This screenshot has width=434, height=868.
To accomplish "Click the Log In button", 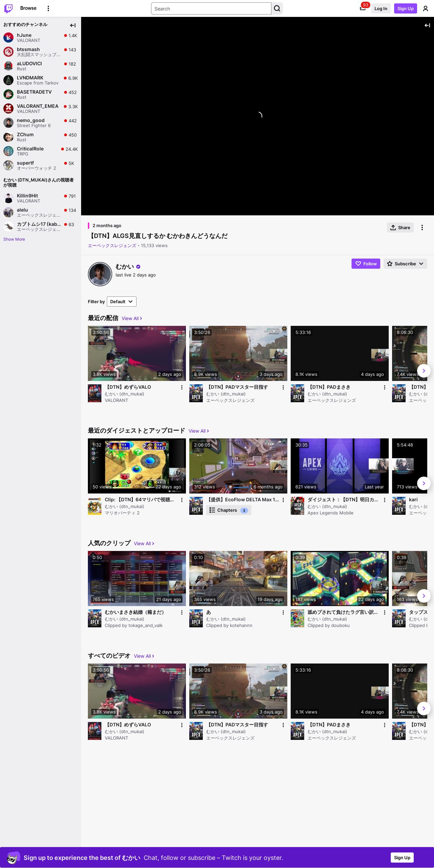I will (381, 8).
